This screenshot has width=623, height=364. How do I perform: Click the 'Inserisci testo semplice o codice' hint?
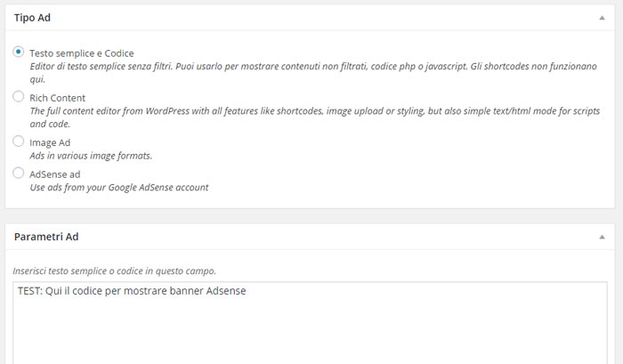115,271
